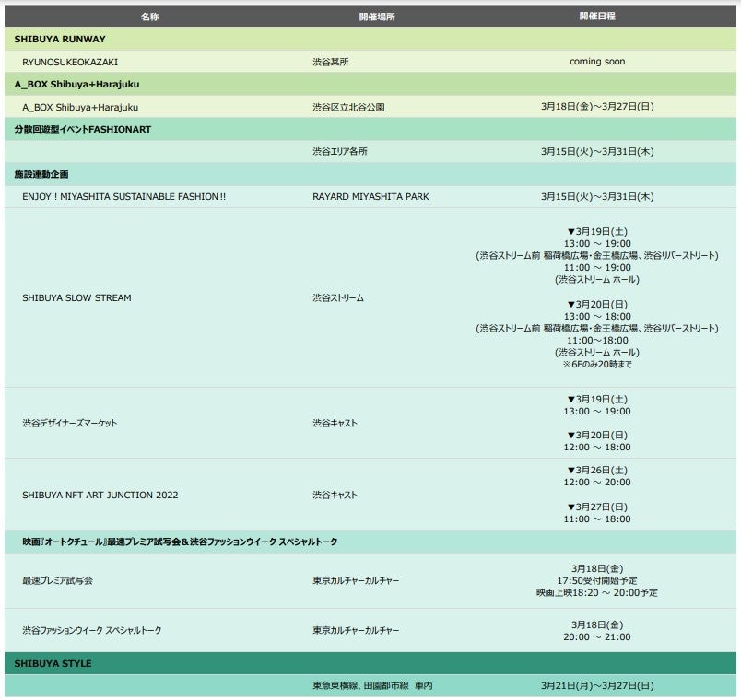
Task: Click the 3月21日(月)～3月27日(日) date cell
Action: click(x=597, y=686)
